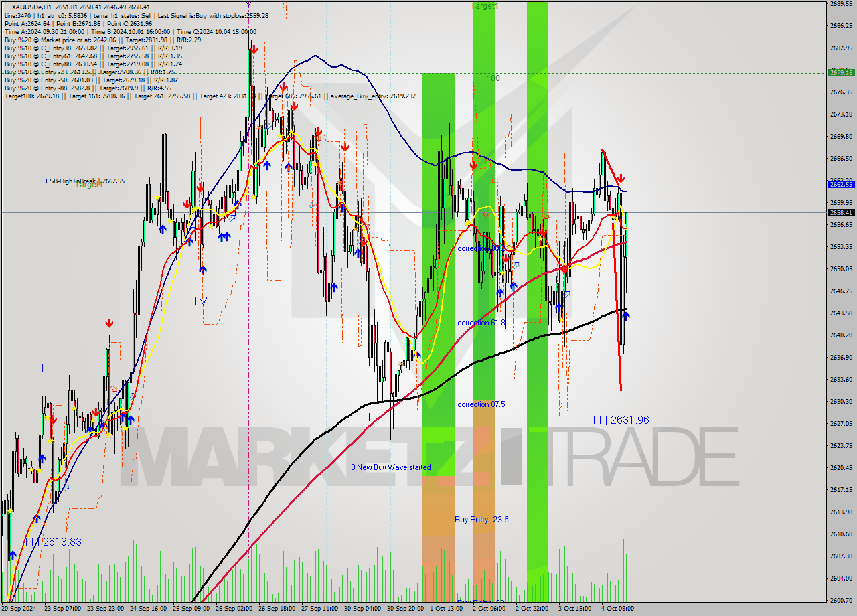Screen dimensions: 857x616
Task: Click the 'correction 61.8' label
Action: point(481,323)
